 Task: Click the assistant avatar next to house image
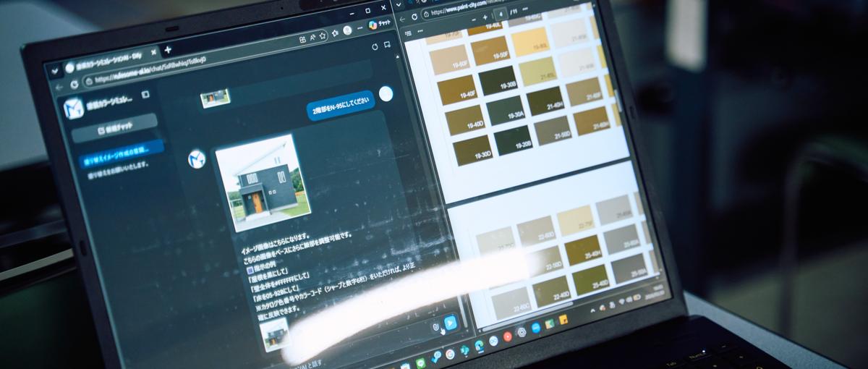197,160
